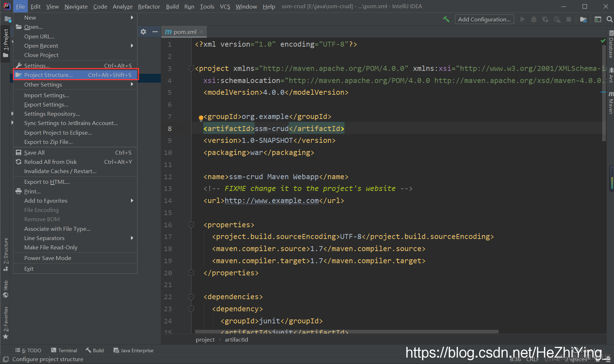Hide the Project panel with minus icon

coord(155,32)
